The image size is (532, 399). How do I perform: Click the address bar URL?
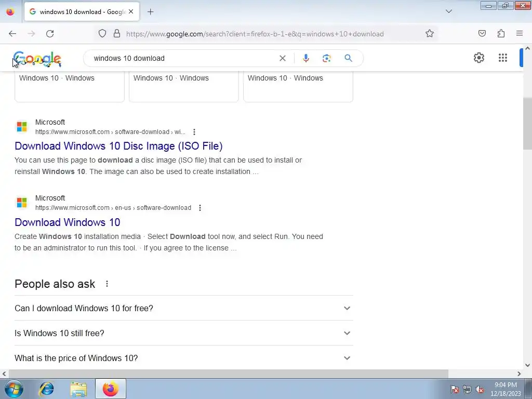coord(255,34)
